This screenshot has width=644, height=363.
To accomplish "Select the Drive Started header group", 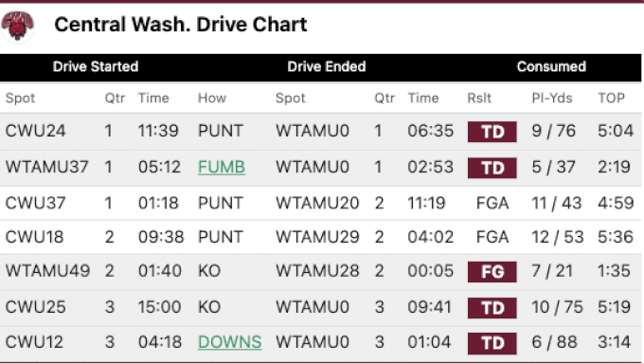I will click(96, 66).
